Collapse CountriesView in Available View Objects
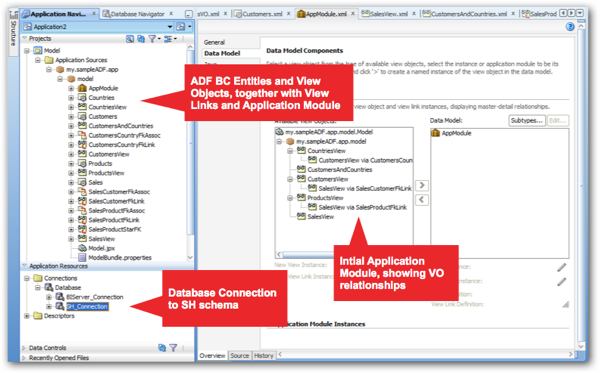The height and width of the screenshot is (373, 600). (x=290, y=151)
